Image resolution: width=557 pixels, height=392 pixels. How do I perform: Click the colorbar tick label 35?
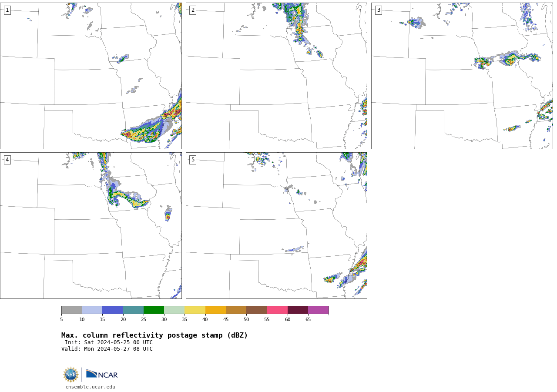click(x=185, y=320)
